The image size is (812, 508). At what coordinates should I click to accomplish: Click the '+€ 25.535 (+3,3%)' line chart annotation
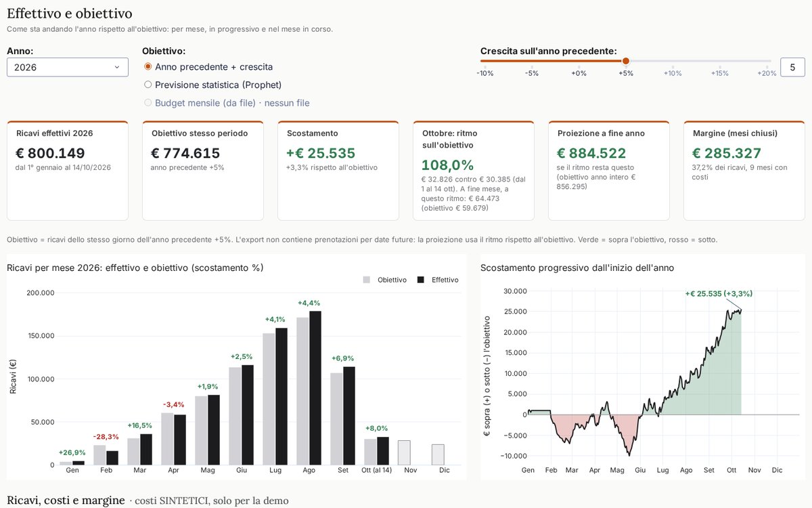point(719,294)
